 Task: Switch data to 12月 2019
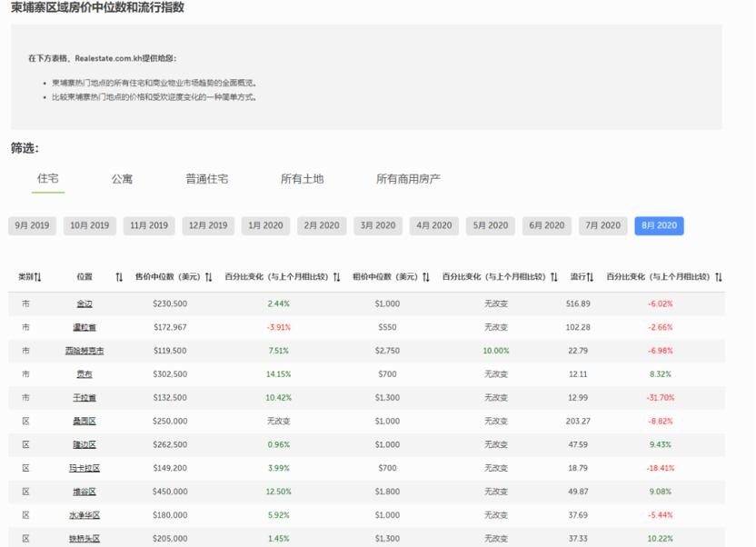point(208,225)
